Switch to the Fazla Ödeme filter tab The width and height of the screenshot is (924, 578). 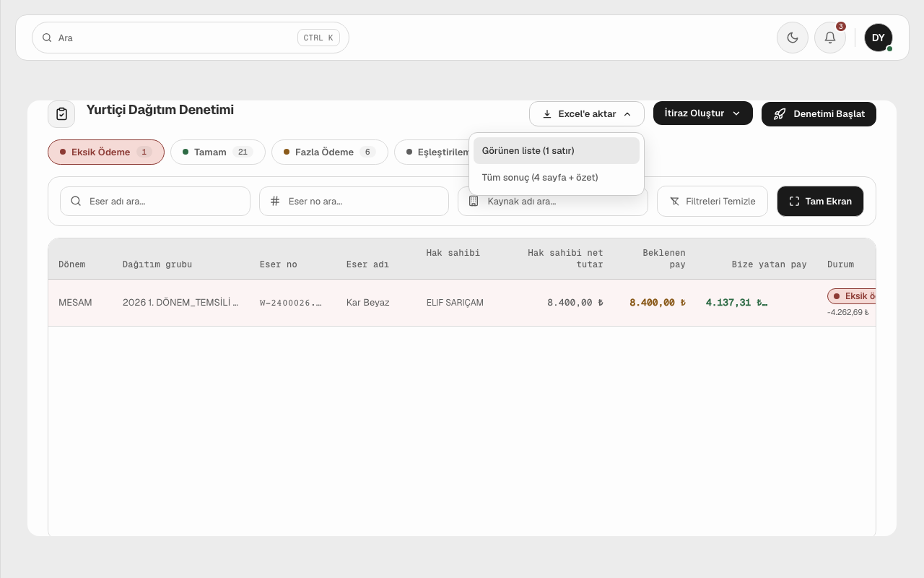tap(330, 152)
